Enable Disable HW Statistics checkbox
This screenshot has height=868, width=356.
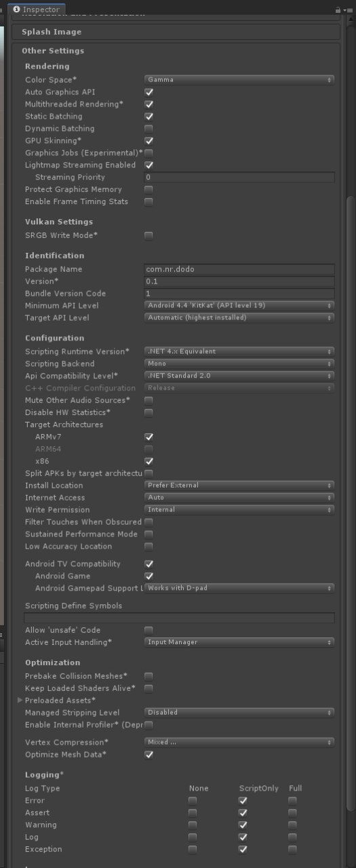(149, 413)
